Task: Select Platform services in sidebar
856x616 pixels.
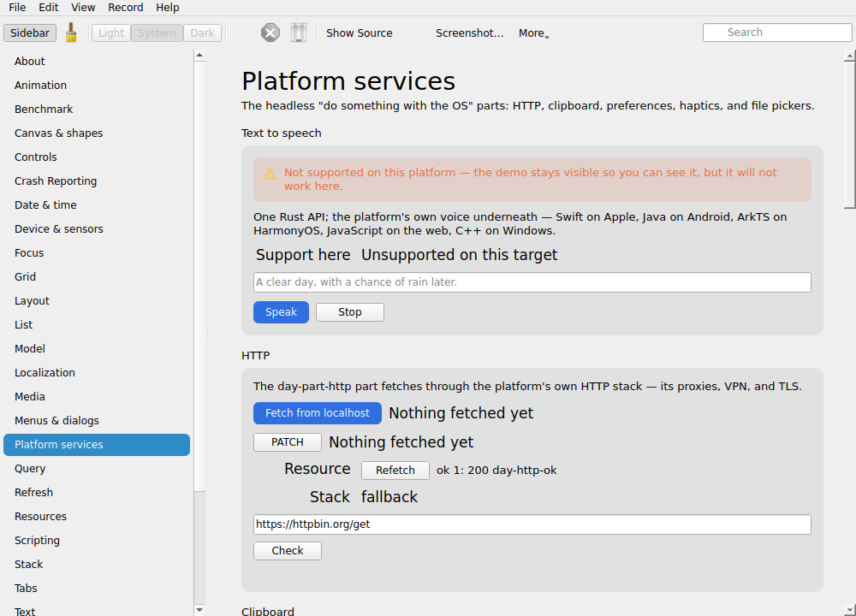Action: click(97, 445)
